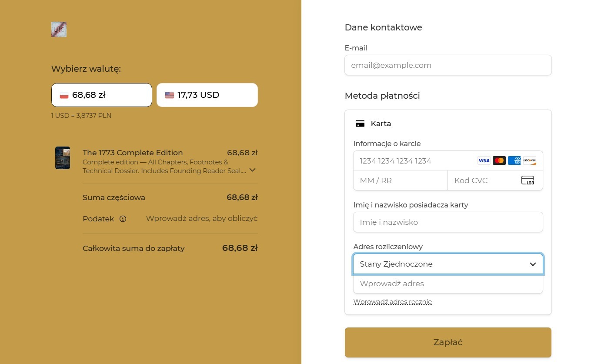Click the Visa card icon
The width and height of the screenshot is (601, 364).
(484, 160)
